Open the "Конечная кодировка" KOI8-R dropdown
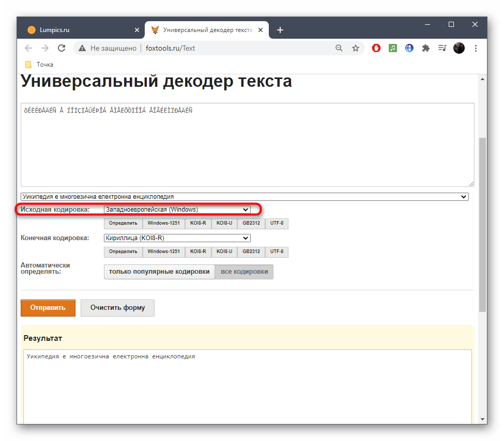The height and width of the screenshot is (441, 504). (177, 238)
